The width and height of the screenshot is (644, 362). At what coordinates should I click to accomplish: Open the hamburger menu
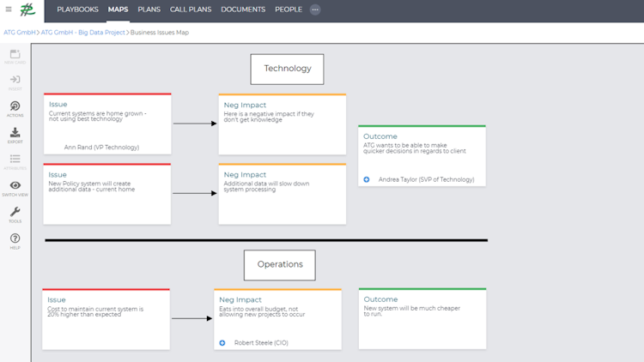click(9, 9)
